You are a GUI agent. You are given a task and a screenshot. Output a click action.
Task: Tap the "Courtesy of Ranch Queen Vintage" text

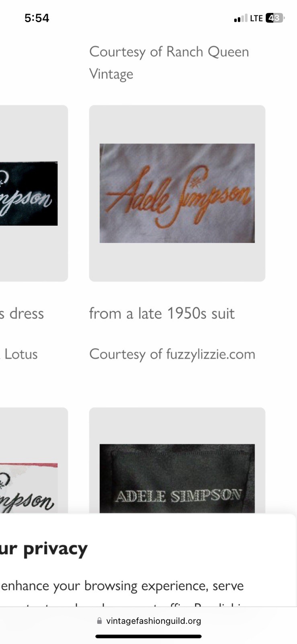169,63
